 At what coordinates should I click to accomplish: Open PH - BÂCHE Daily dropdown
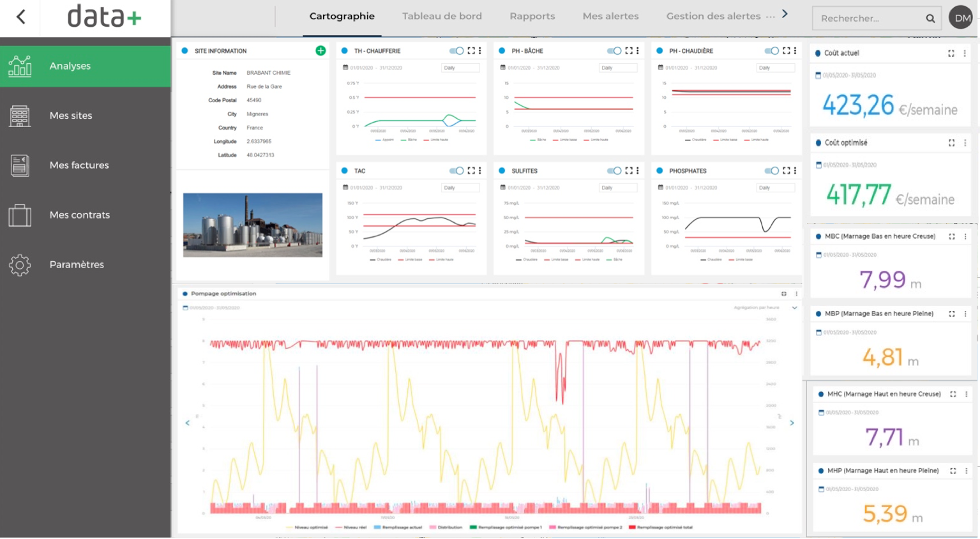click(618, 68)
